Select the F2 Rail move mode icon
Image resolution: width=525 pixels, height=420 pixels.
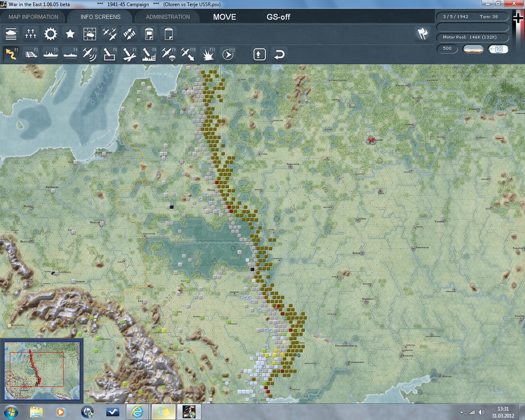(x=31, y=54)
